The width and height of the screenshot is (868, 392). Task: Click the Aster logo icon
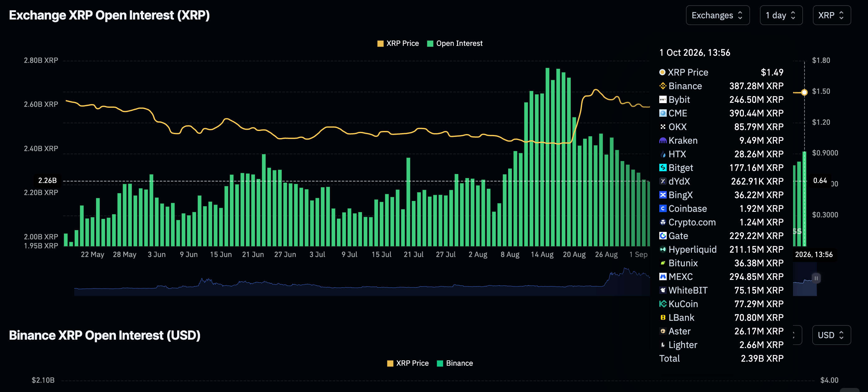[662, 331]
